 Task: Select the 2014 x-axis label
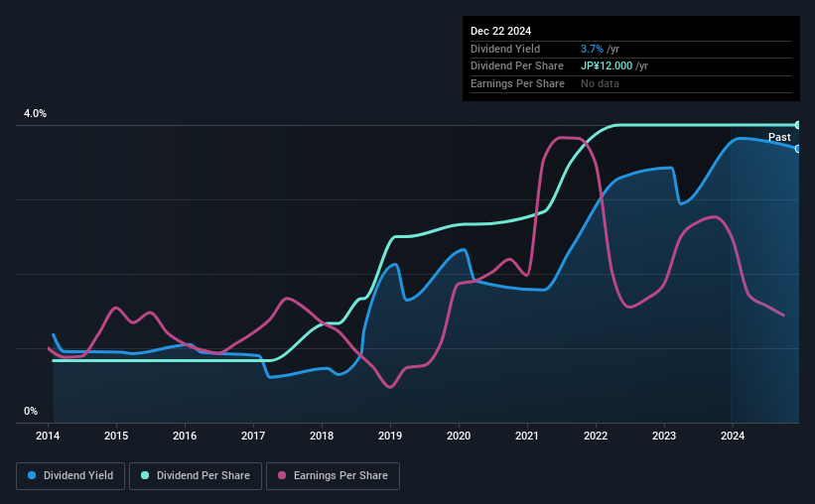(x=48, y=436)
